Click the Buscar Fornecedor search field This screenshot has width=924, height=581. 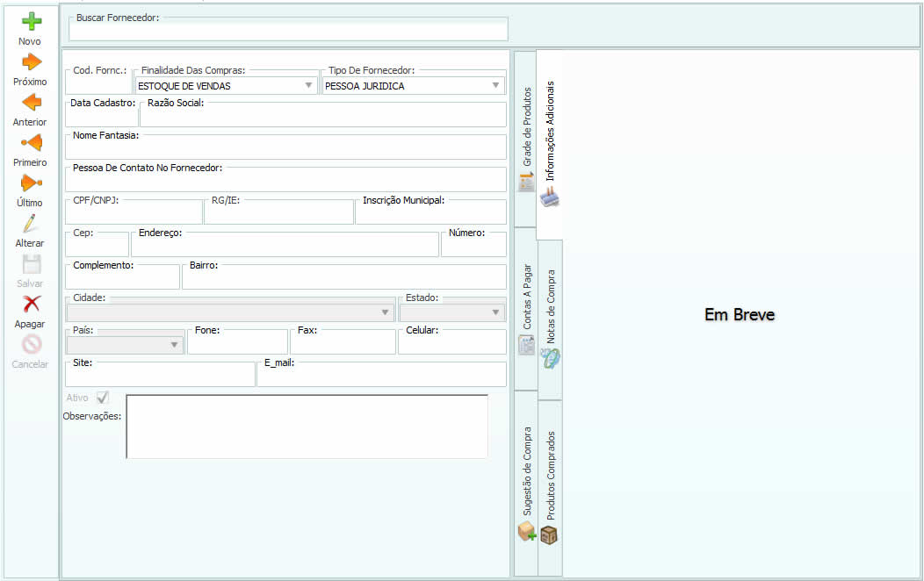[288, 31]
